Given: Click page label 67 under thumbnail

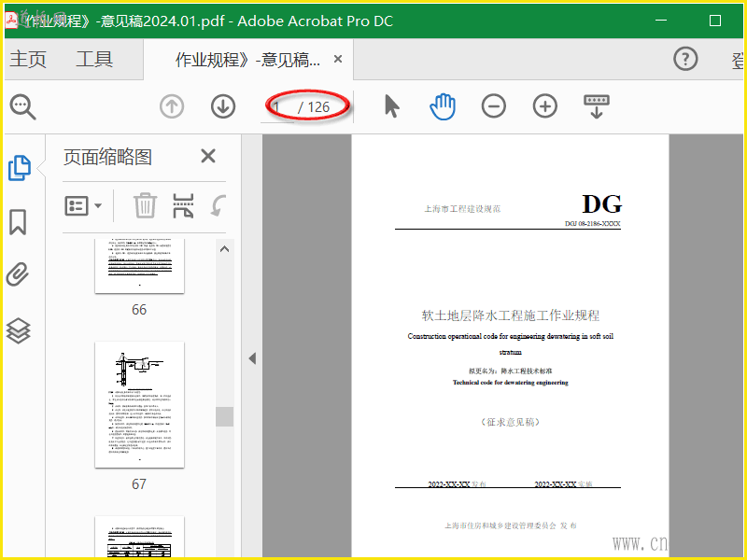Looking at the screenshot, I should coord(139,484).
